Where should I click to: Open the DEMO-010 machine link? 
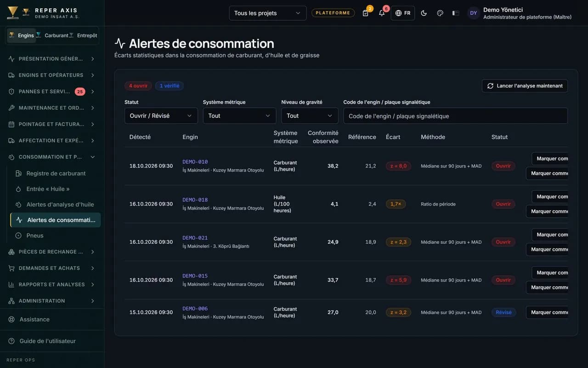[x=195, y=162]
